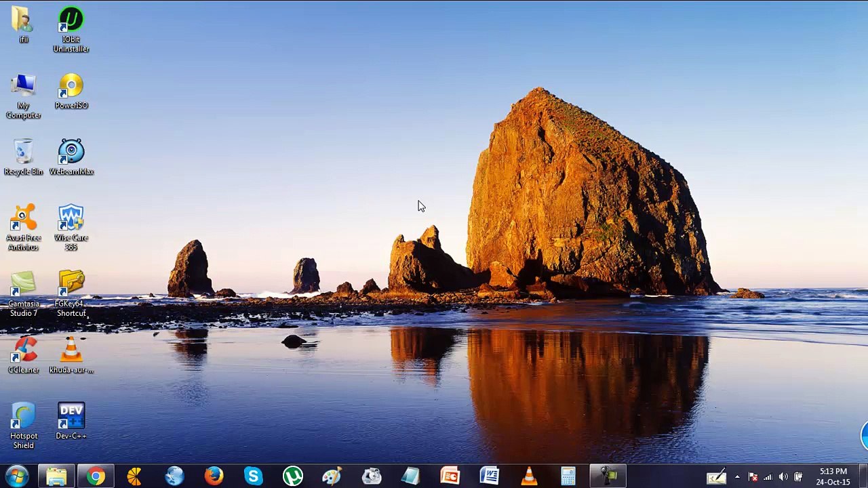Viewport: 868px width, 488px height.
Task: Select the FGKey64 Shortcut folder icon
Action: point(71,293)
